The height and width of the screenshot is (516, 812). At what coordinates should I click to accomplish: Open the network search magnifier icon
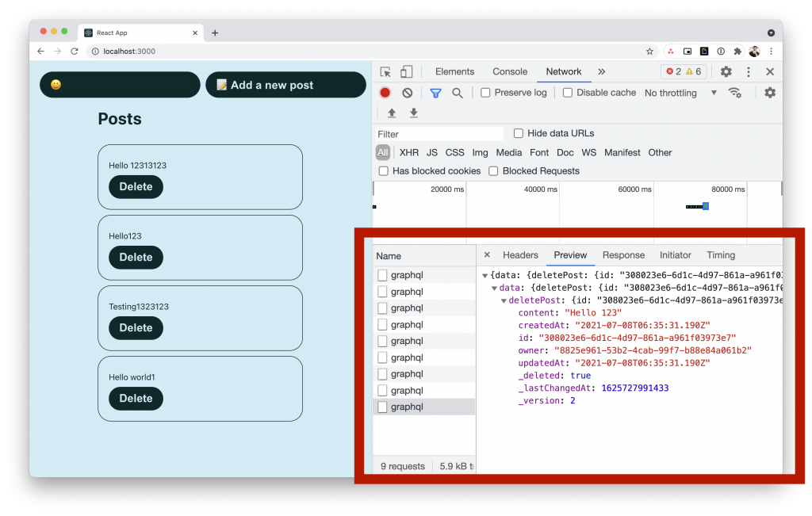point(458,94)
